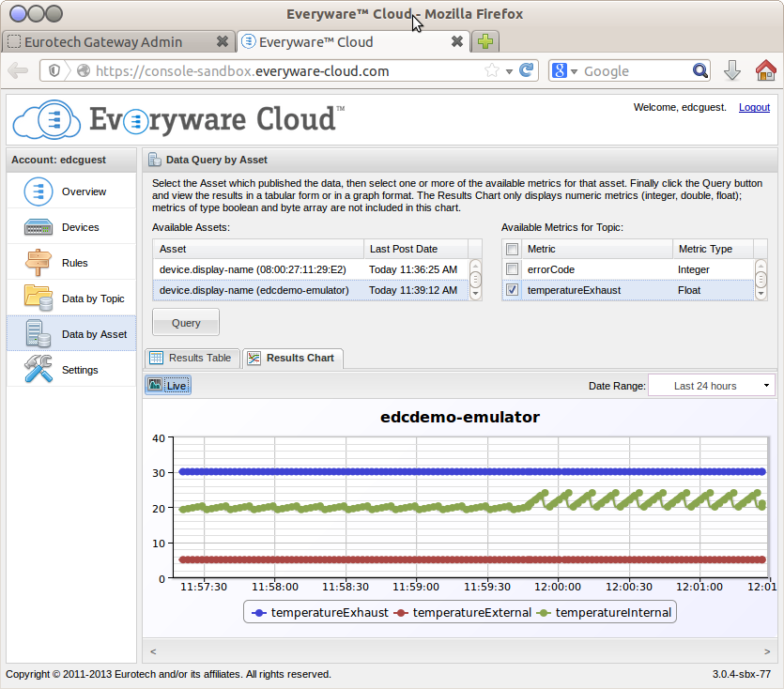Sort by the Metric Type column header
This screenshot has height=689, width=784.
pos(713,249)
